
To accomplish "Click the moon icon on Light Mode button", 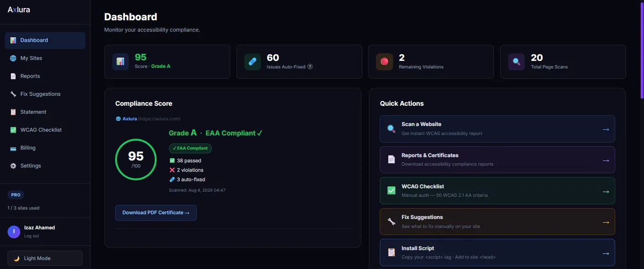I will 17,259.
